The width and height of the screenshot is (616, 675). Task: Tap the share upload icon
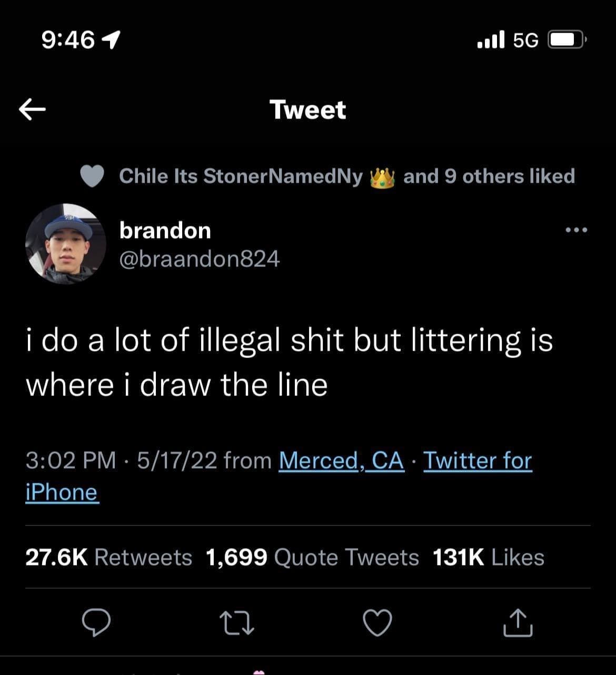518,623
